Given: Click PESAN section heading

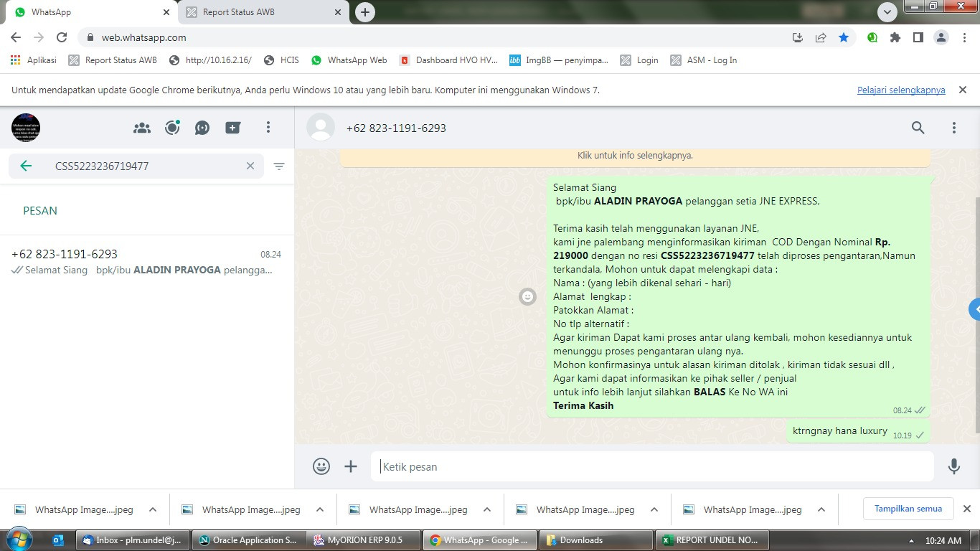Looking at the screenshot, I should (40, 210).
